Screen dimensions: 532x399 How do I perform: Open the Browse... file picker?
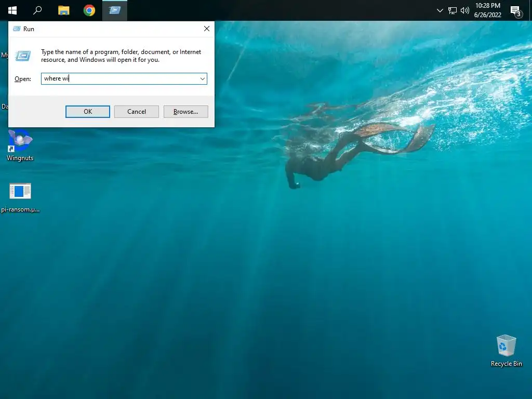[x=185, y=112]
